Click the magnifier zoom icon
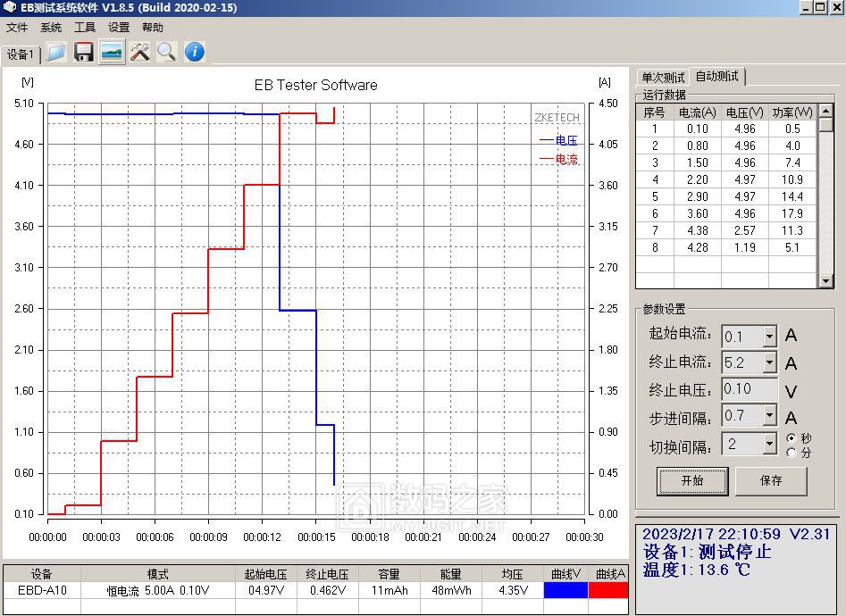The image size is (846, 616). coord(166,51)
